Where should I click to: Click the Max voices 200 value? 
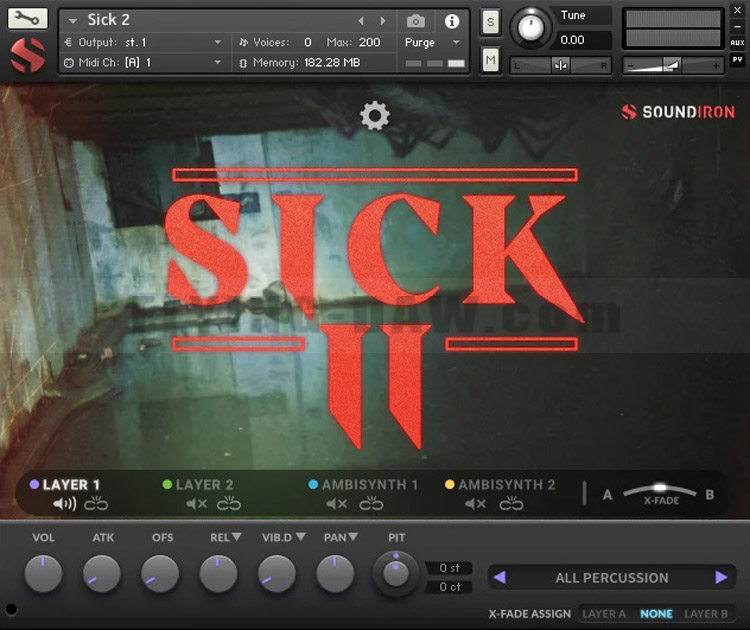pyautogui.click(x=369, y=43)
